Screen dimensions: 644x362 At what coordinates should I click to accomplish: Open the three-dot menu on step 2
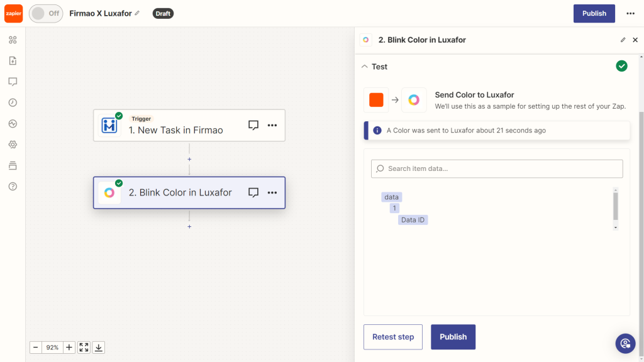point(272,192)
